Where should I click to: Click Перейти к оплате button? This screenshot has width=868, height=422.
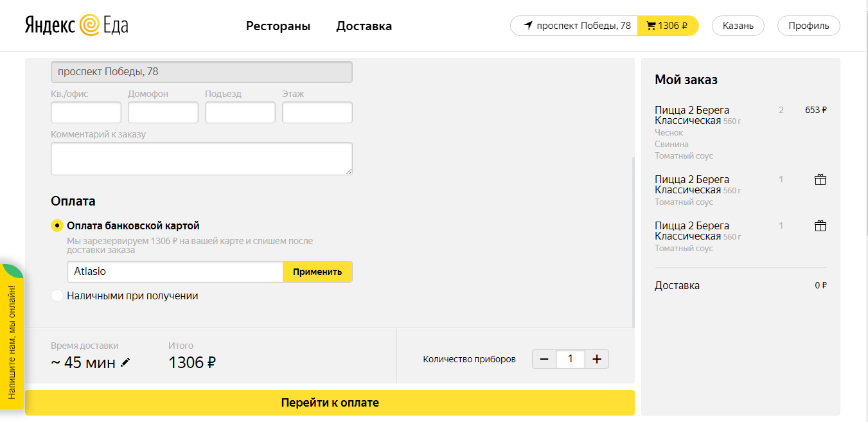pos(330,403)
